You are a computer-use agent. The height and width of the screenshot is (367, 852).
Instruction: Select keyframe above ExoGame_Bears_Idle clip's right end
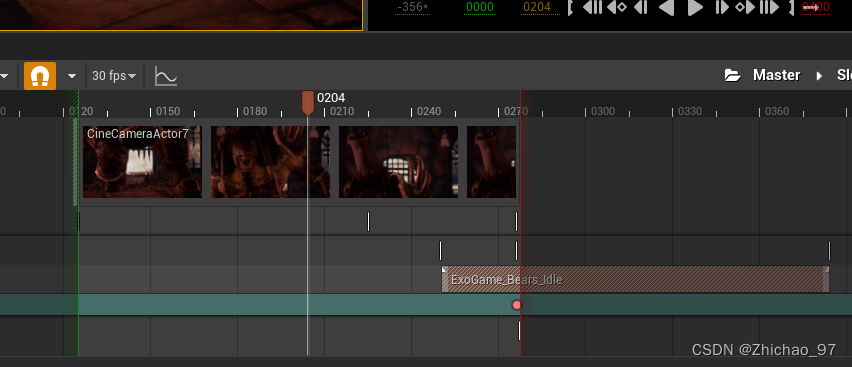tap(829, 251)
